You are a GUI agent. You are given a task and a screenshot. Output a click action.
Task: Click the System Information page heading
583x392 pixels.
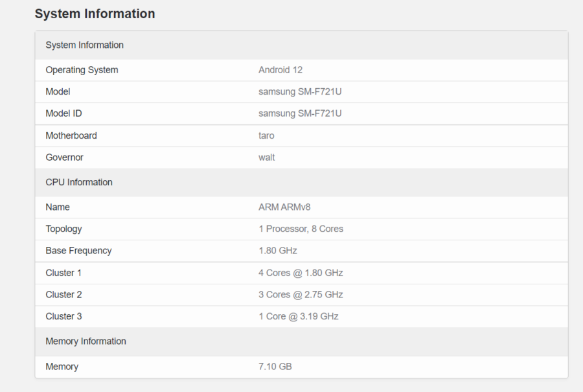pyautogui.click(x=95, y=14)
